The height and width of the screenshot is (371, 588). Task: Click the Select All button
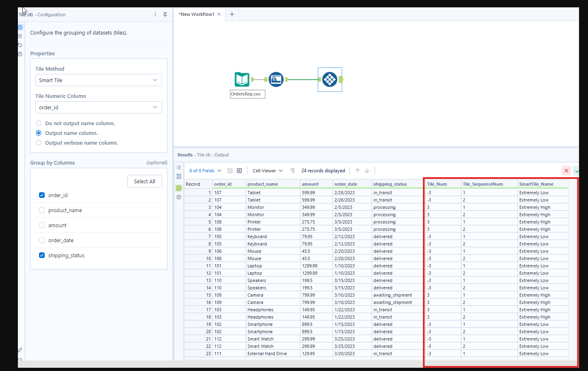144,181
